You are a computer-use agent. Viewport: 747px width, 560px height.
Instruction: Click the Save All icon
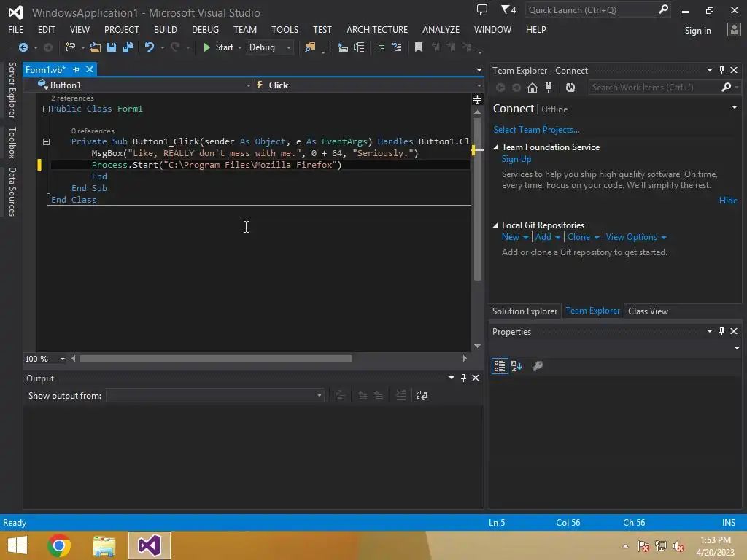pyautogui.click(x=128, y=47)
